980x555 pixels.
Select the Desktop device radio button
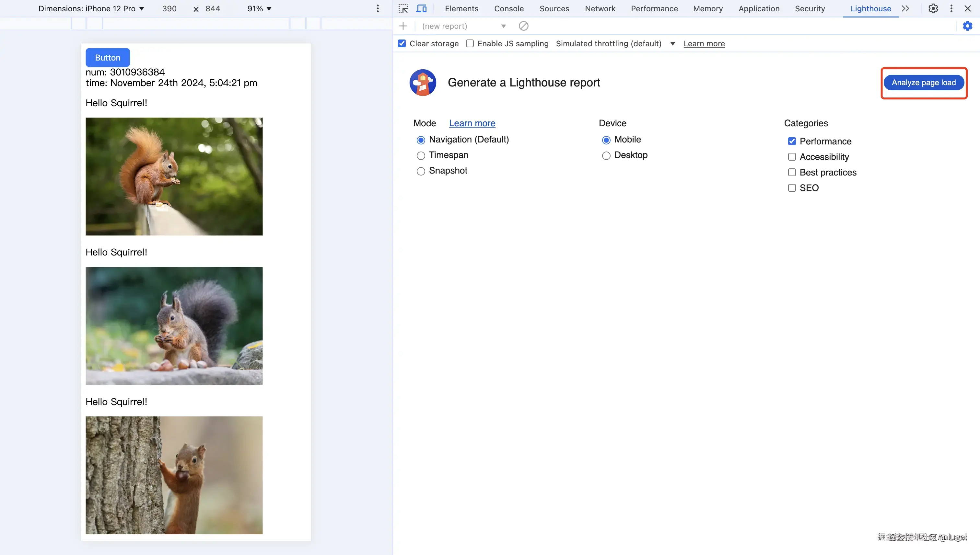(606, 155)
